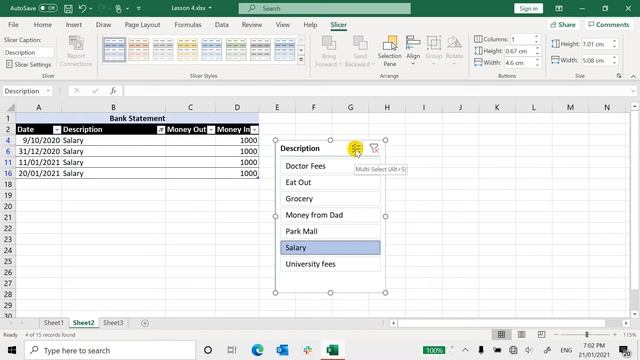This screenshot has height=360, width=640.
Task: Zoom in with the plus button
Action: [x=615, y=335]
